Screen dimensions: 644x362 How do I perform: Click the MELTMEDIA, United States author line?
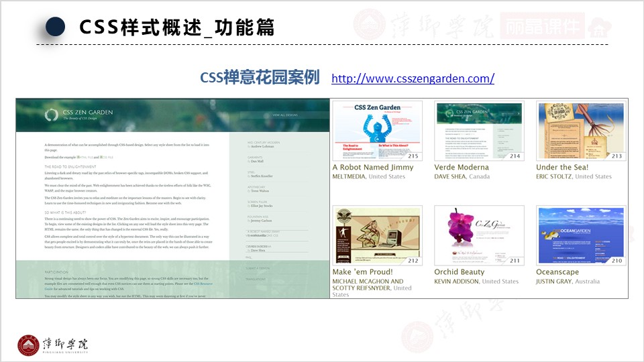tap(369, 176)
